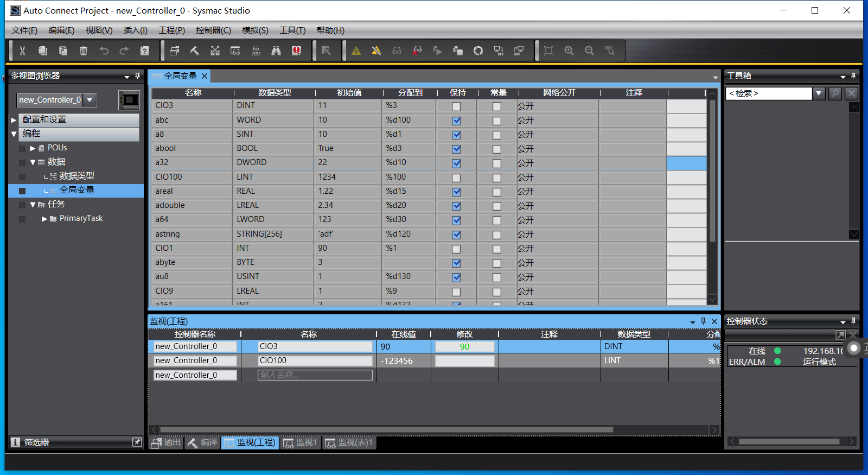Switch to the 监视1 tab
Image resolution: width=868 pixels, height=475 pixels.
tap(301, 443)
